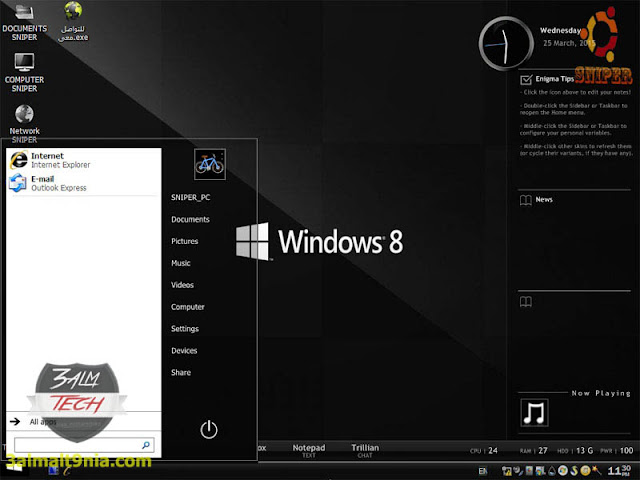Click the Now Playing music note icon
This screenshot has height=480, width=640.
pyautogui.click(x=534, y=413)
